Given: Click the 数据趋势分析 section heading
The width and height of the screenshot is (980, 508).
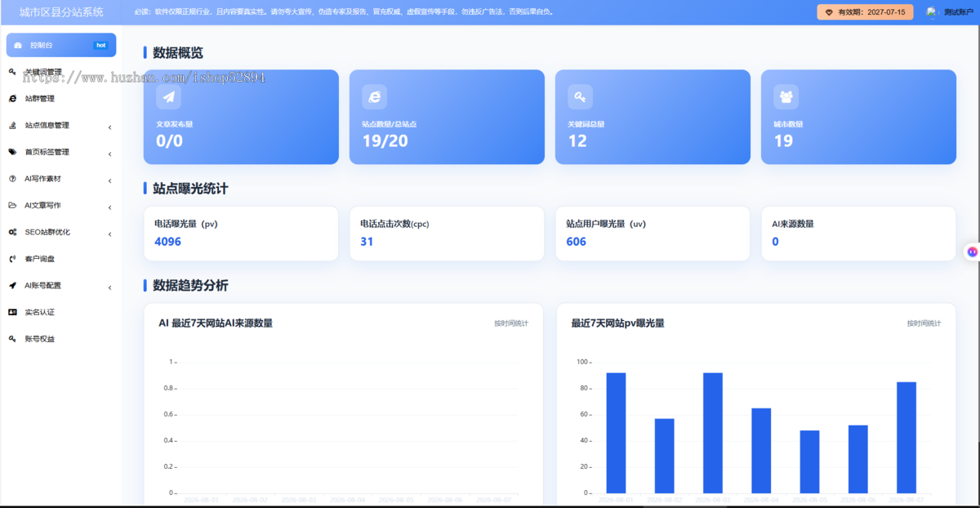Looking at the screenshot, I should coord(190,285).
